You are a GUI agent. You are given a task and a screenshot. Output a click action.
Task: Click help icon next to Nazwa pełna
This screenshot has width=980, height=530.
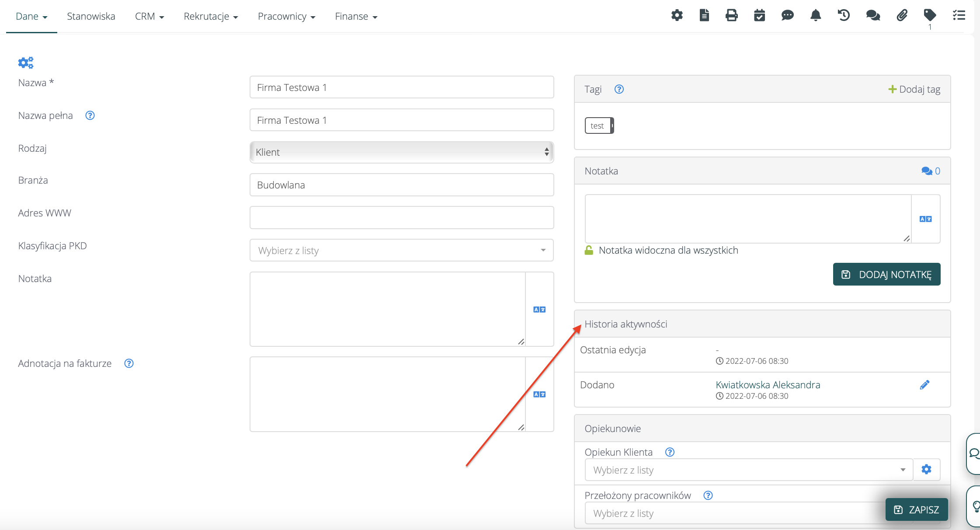point(90,115)
